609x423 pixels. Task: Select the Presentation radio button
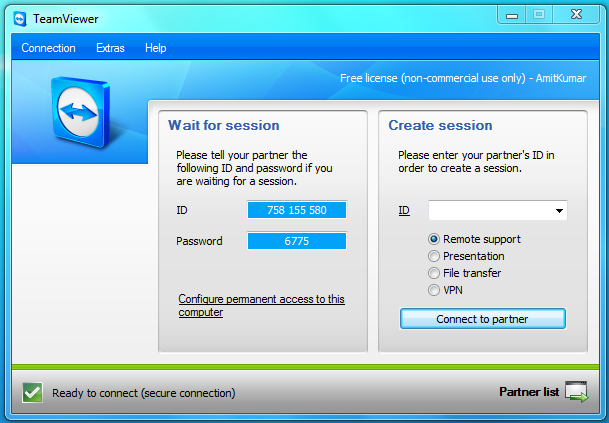point(434,256)
